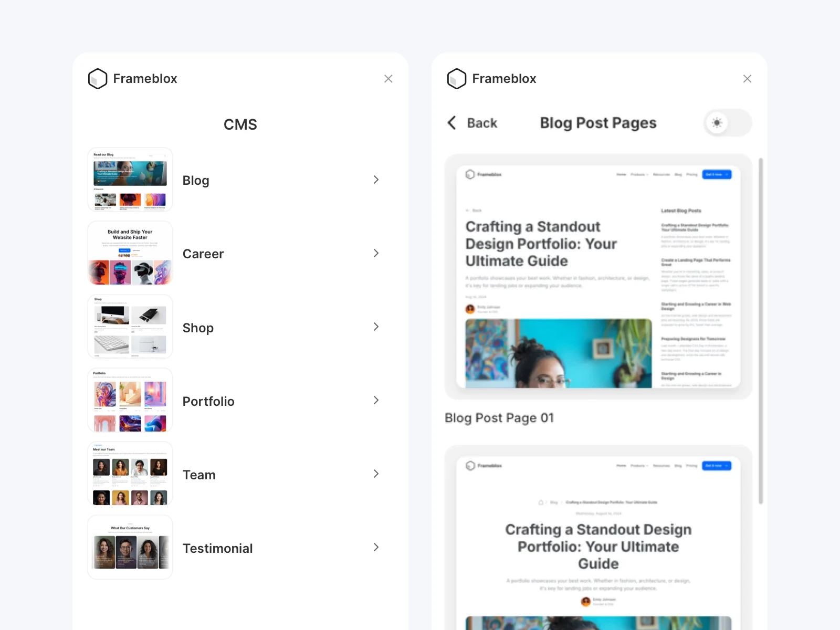Select the Portfolio menu label

(x=208, y=401)
